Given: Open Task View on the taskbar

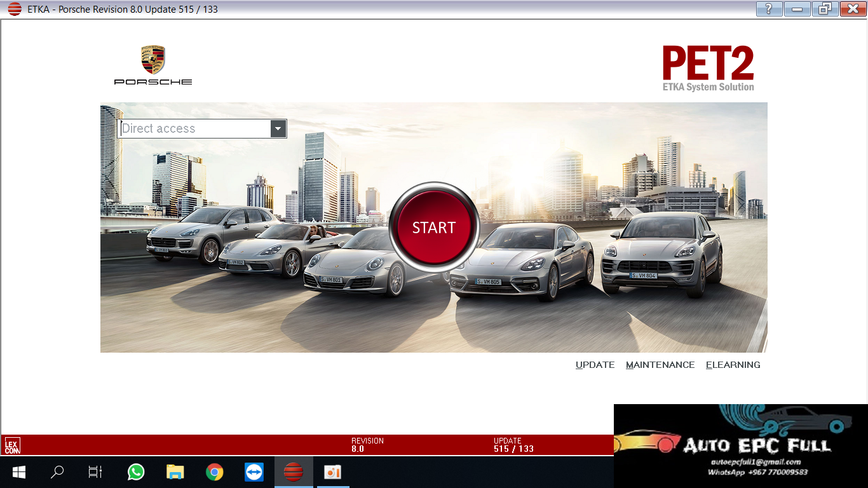Looking at the screenshot, I should point(95,472).
